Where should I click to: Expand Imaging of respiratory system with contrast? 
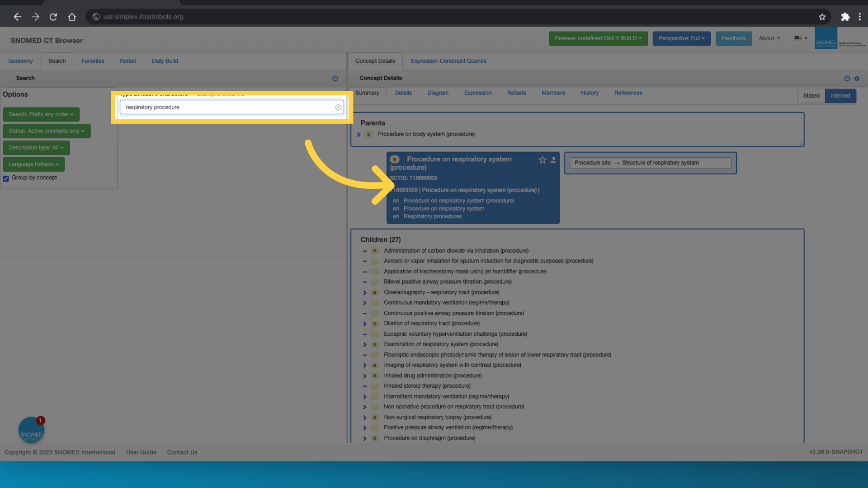[x=364, y=365]
